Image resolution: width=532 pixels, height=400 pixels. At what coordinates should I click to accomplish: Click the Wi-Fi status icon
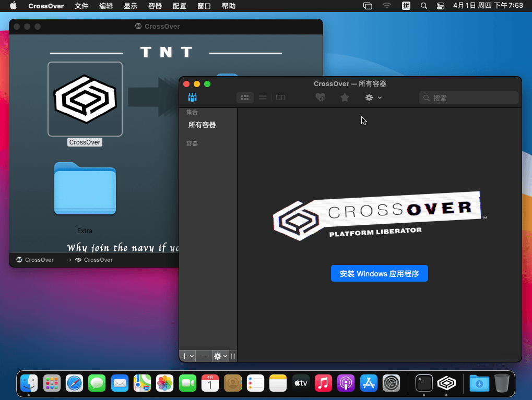click(x=387, y=6)
